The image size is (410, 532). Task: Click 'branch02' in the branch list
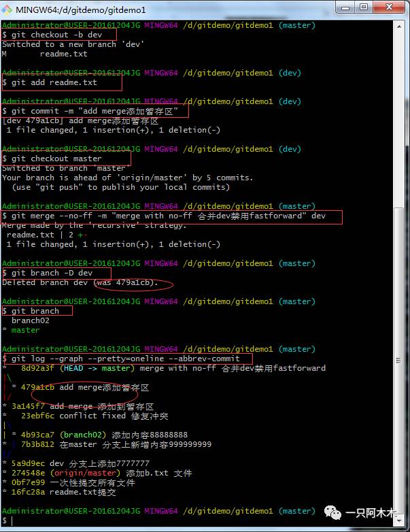click(x=31, y=320)
